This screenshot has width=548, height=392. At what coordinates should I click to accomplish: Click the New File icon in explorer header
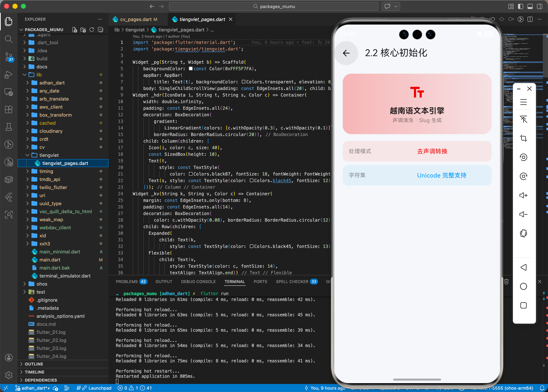click(x=75, y=30)
